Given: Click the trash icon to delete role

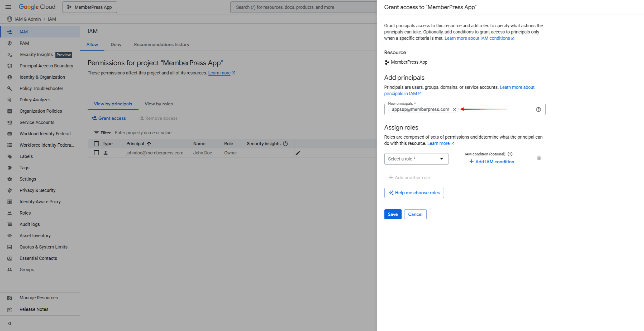Looking at the screenshot, I should pos(539,158).
